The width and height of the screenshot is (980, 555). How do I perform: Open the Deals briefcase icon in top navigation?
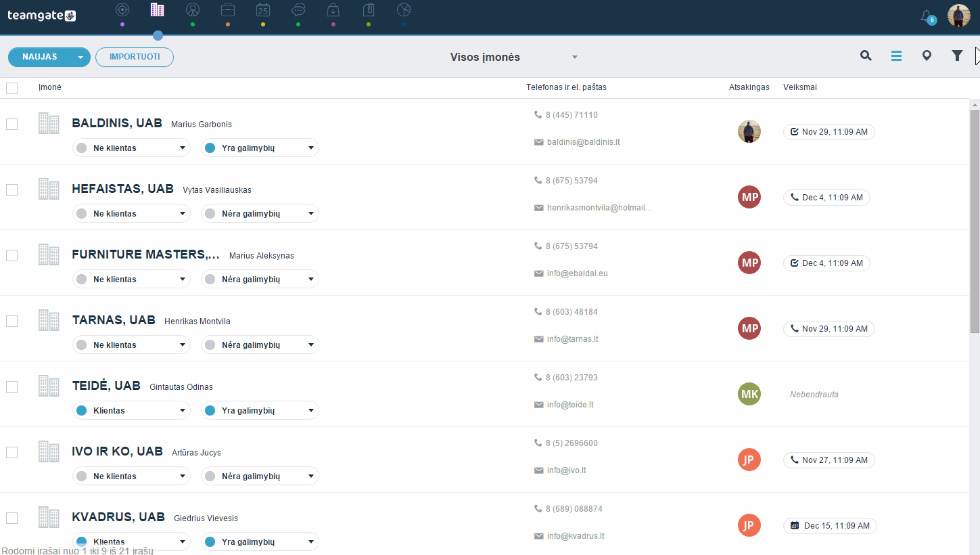coord(228,9)
